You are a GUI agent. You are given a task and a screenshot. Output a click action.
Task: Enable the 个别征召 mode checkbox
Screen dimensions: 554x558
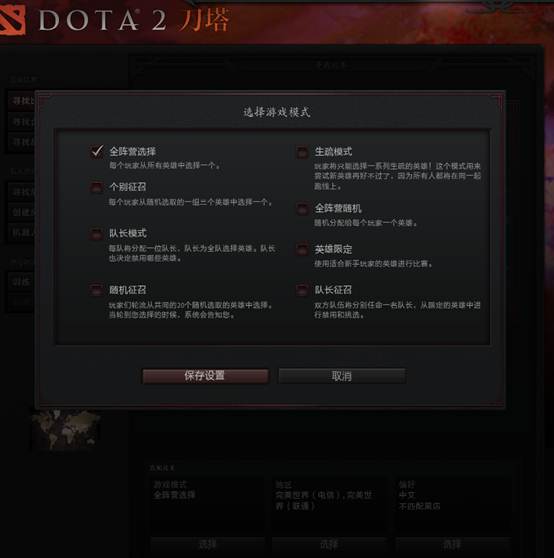pos(96,187)
